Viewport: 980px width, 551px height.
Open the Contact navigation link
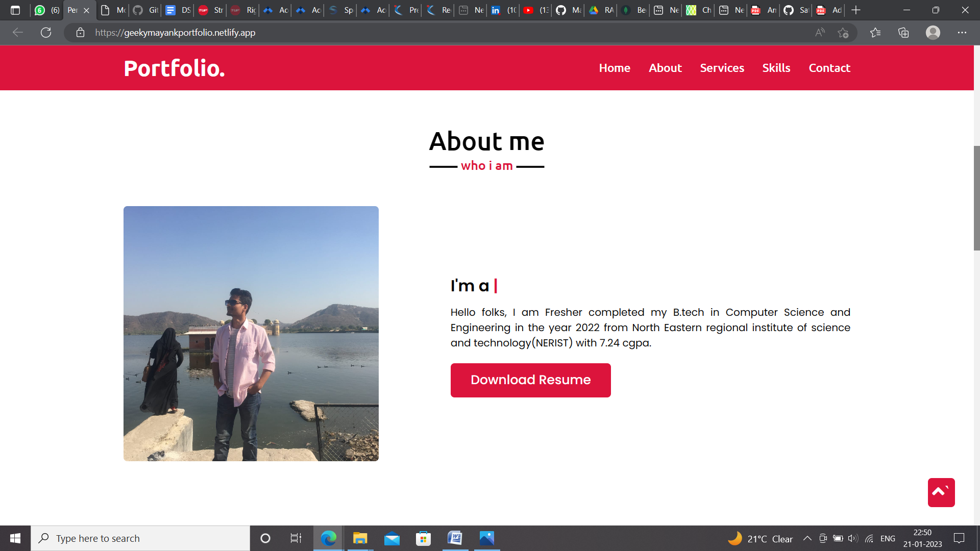click(x=829, y=68)
